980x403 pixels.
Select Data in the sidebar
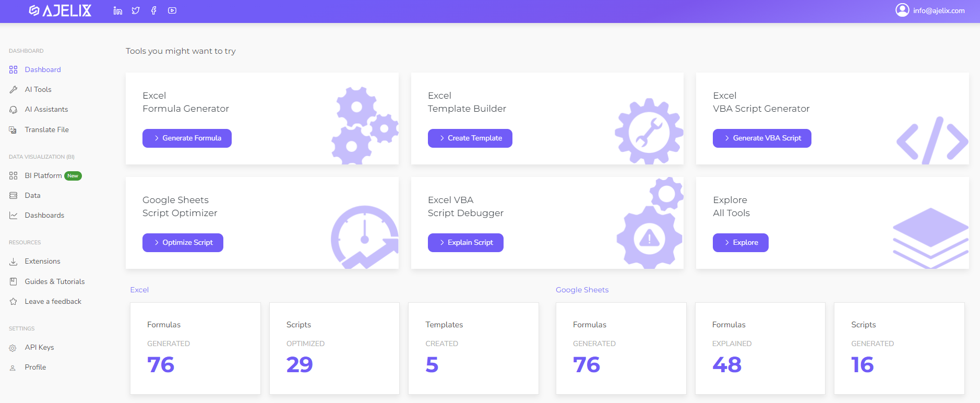coord(32,196)
